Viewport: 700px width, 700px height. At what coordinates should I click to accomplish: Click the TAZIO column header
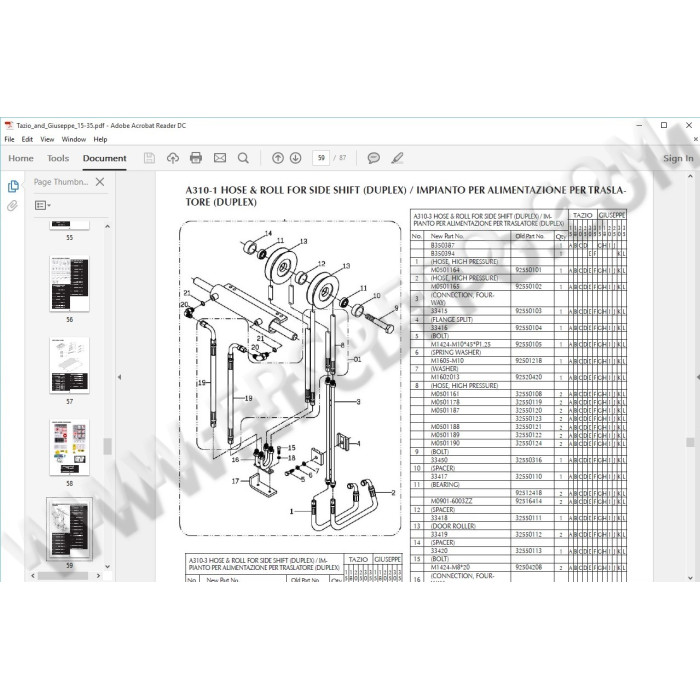[x=582, y=215]
